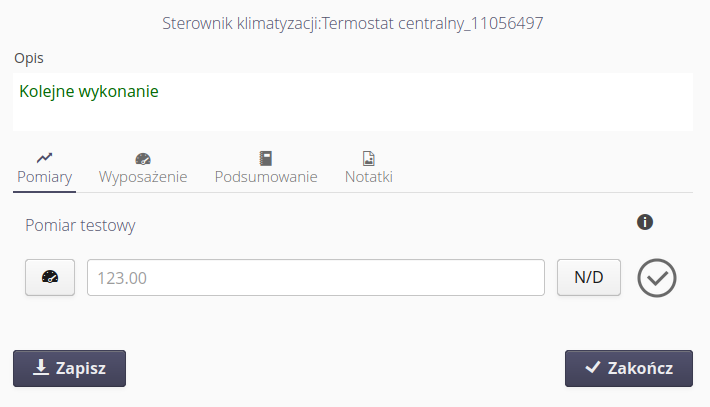Toggle N/D for the test measurement
710x407 pixels.
[x=588, y=278]
